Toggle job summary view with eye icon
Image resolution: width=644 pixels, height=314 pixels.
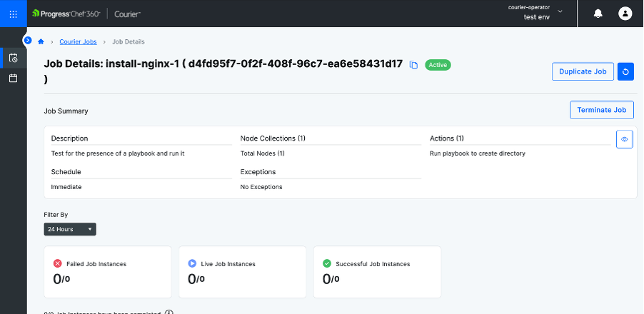point(624,139)
